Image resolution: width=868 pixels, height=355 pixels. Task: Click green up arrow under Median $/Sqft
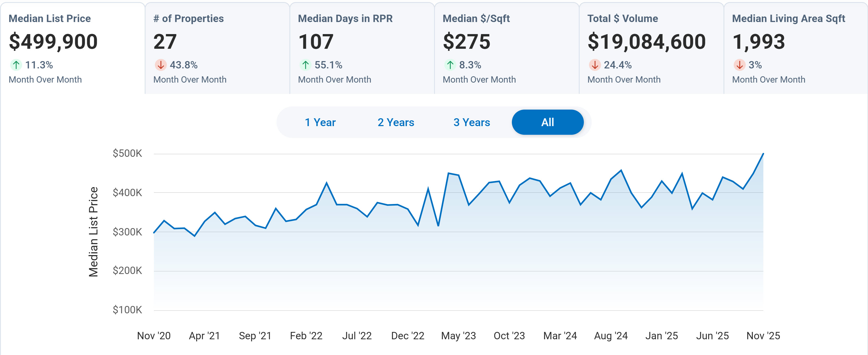tap(450, 64)
